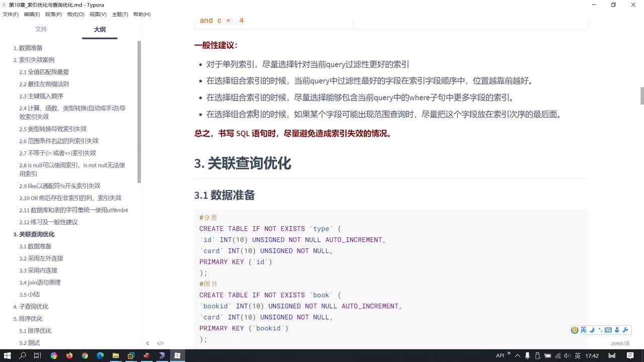Click the IME moon icon

(x=592, y=330)
